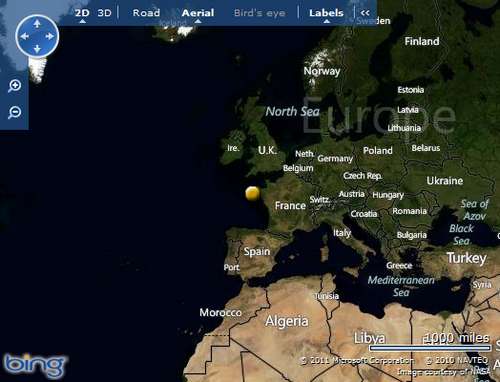Screen dimensions: 500x382
Task: Click the France label on the map
Action: (290, 206)
